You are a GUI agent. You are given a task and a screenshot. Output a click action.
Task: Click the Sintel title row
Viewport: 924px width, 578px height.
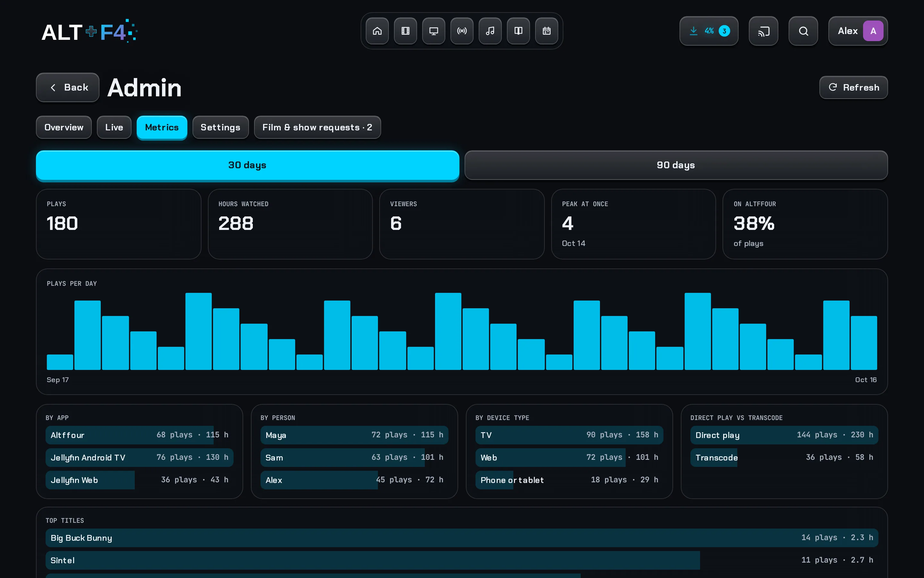click(x=462, y=560)
